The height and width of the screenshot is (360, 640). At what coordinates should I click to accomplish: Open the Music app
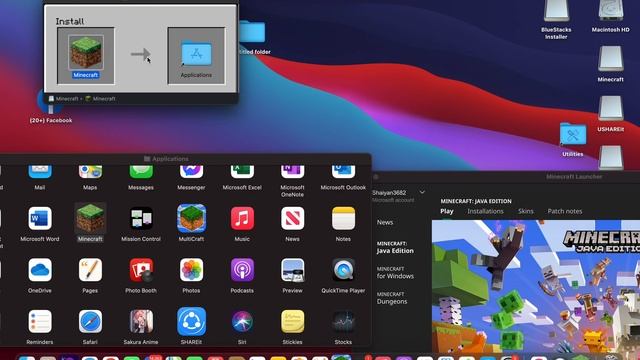tap(242, 218)
